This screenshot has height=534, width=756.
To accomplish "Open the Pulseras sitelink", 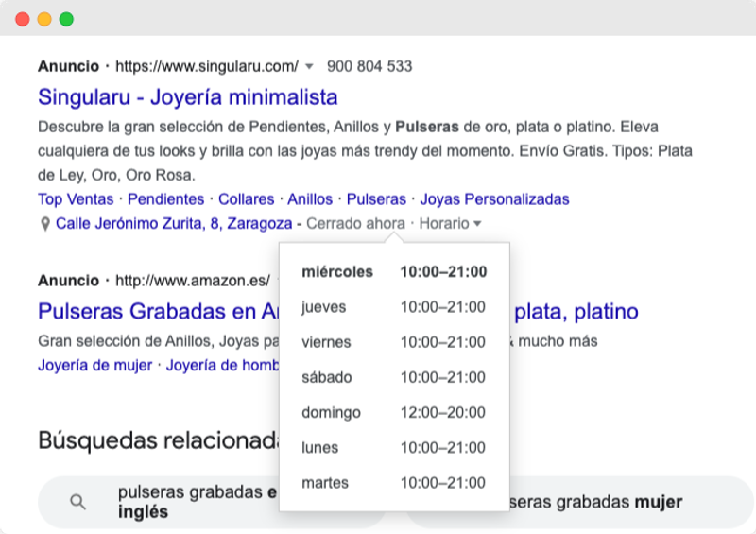I will tap(376, 199).
